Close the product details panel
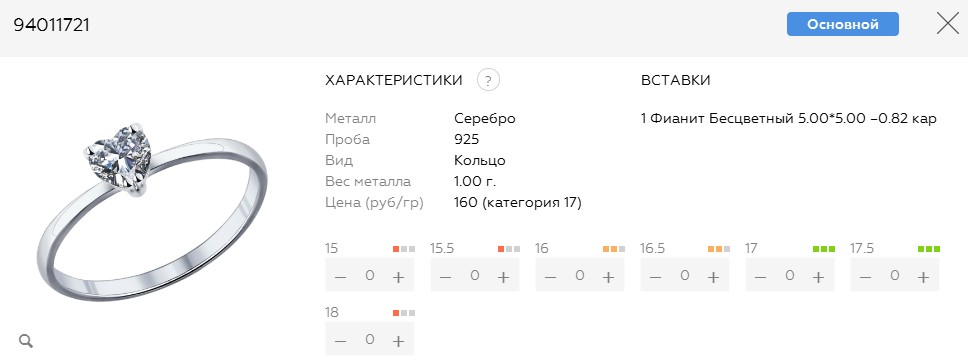The width and height of the screenshot is (968, 364). click(x=948, y=23)
